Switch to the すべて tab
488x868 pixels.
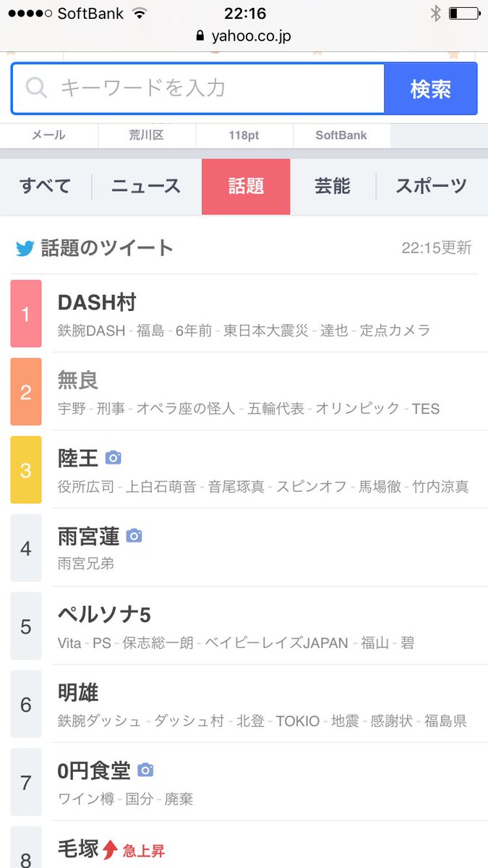[x=45, y=187]
